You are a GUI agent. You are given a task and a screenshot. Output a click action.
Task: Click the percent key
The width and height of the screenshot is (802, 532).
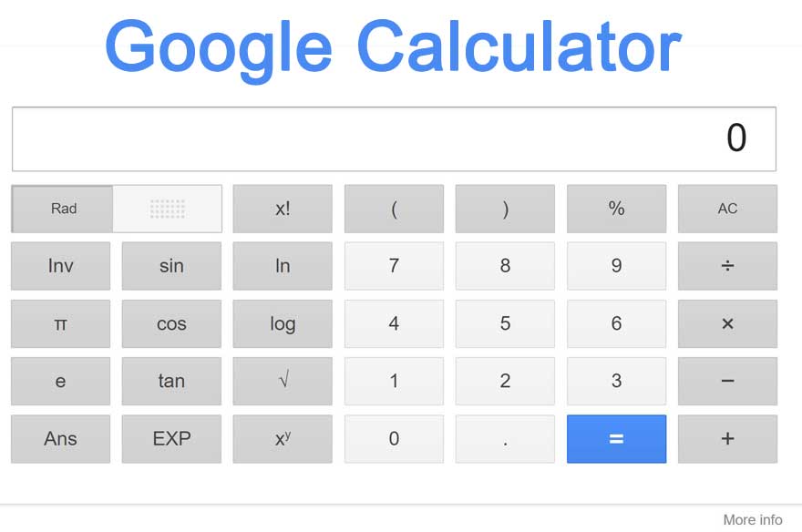[x=616, y=209]
